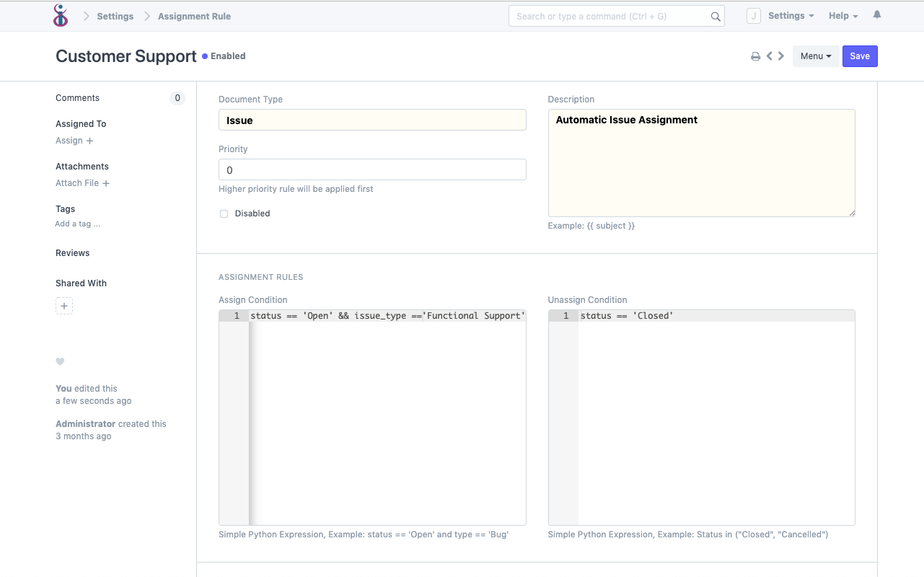Click Assignment Rule in the breadcrumb

[x=193, y=16]
